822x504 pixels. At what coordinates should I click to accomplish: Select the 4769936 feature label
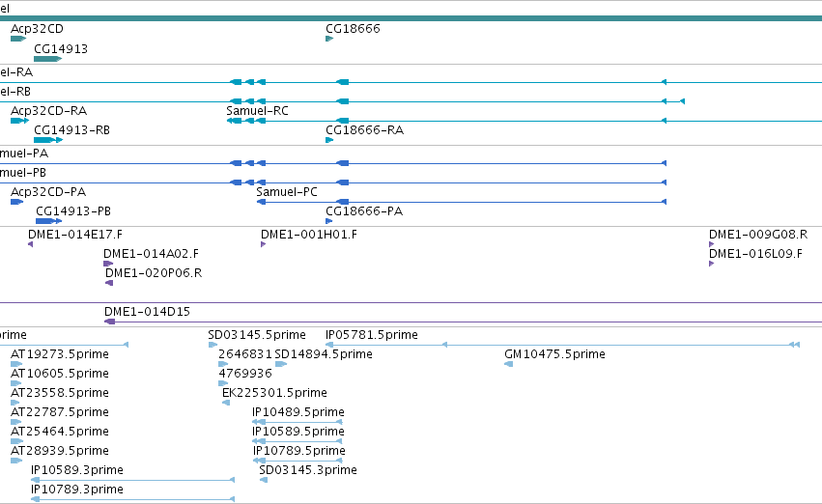pyautogui.click(x=245, y=374)
